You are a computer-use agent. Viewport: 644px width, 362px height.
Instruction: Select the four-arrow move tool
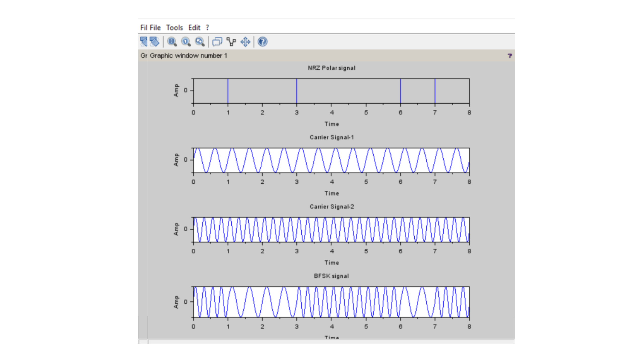tap(245, 42)
